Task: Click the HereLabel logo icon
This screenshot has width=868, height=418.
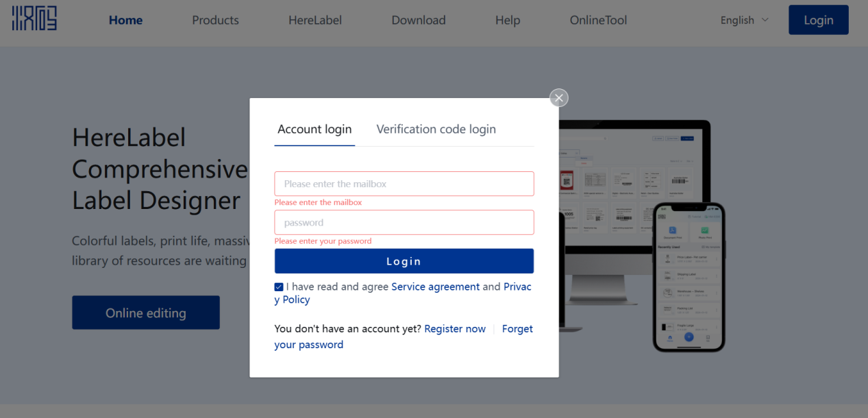Action: pos(34,19)
